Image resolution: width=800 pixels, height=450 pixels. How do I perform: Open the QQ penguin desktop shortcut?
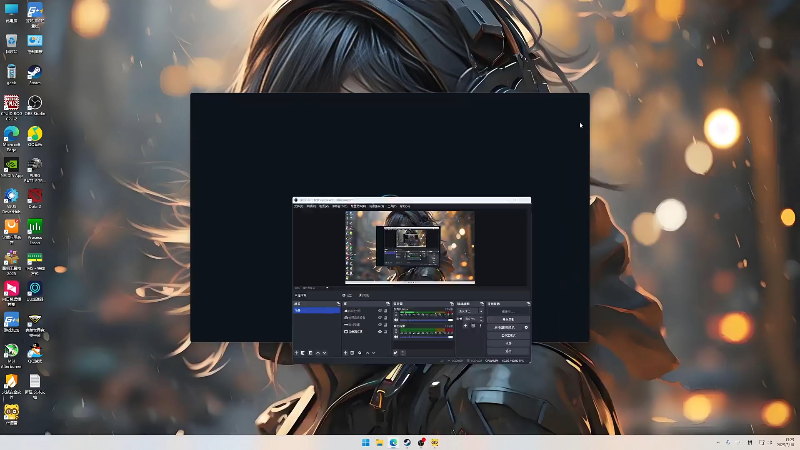click(35, 353)
